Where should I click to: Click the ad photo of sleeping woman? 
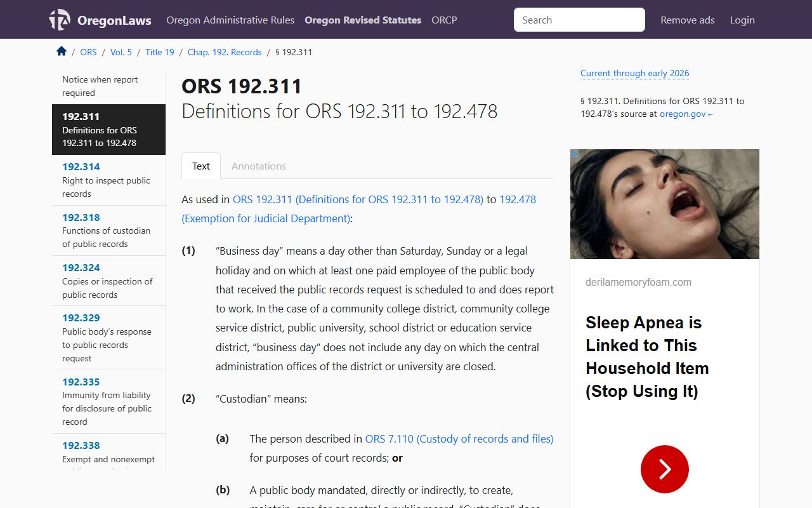click(665, 204)
